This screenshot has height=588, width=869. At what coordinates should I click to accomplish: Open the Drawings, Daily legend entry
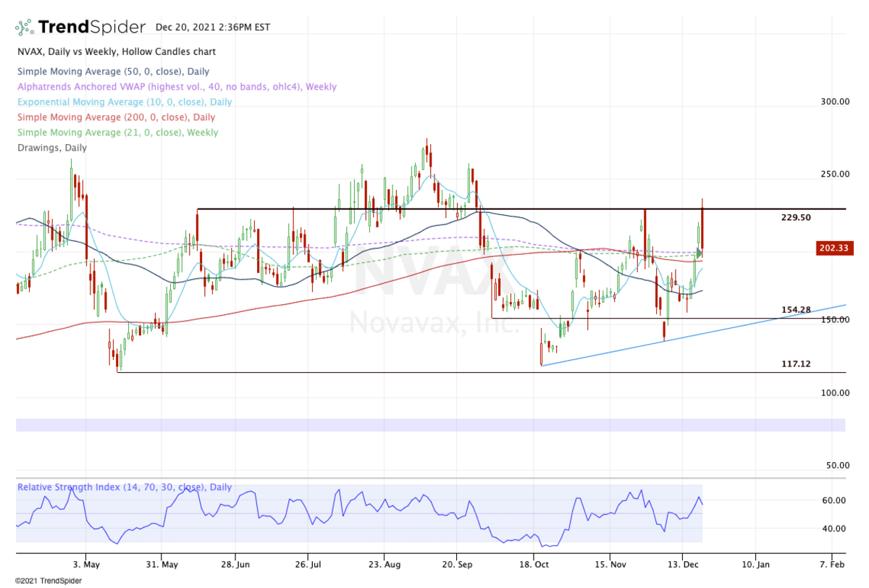(51, 148)
